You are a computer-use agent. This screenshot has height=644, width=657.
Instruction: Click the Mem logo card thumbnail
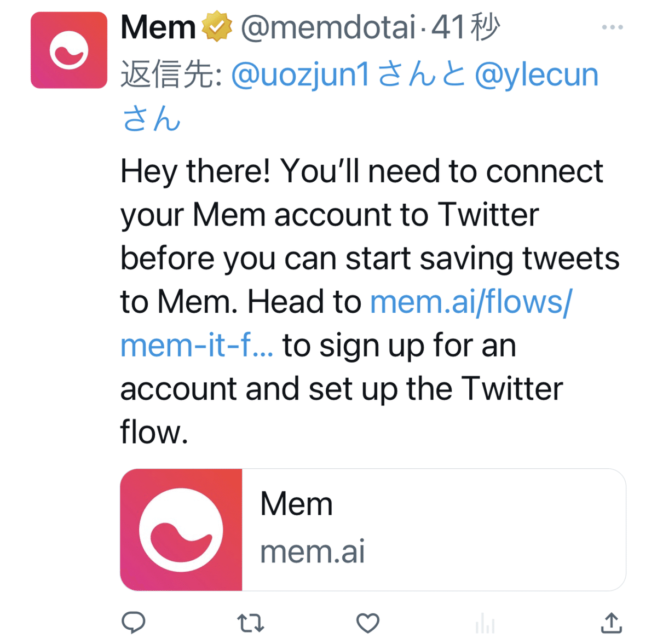coord(181,530)
